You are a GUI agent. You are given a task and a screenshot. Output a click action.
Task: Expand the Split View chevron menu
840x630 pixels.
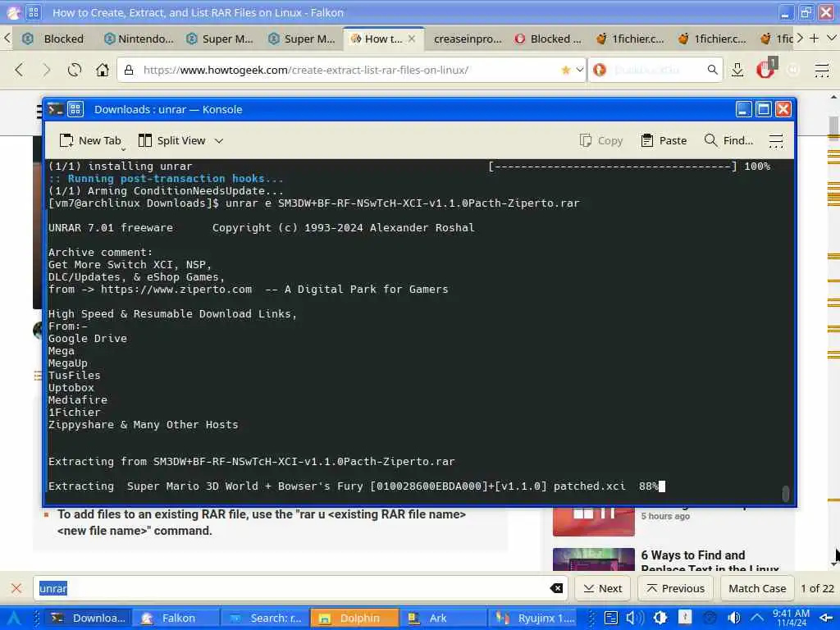coord(218,140)
